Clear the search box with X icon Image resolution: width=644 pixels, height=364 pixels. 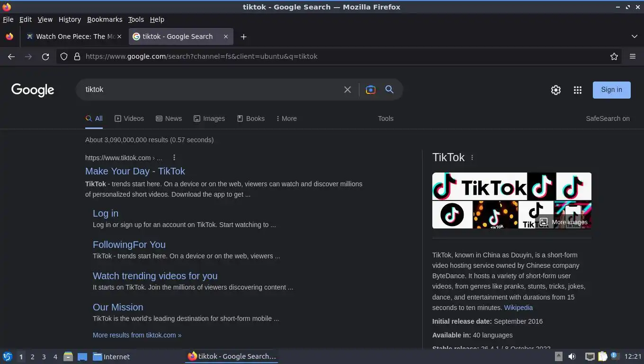coord(348,90)
